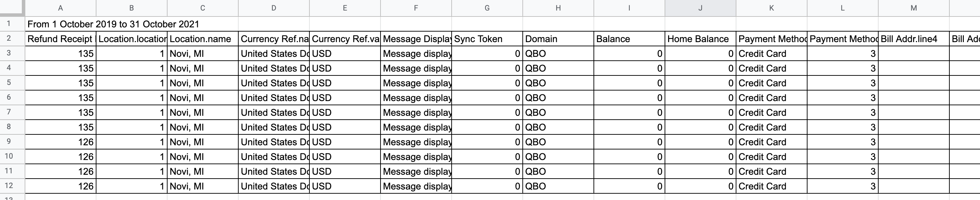Select column J header
Image resolution: width=980 pixels, height=200 pixels.
(x=701, y=8)
